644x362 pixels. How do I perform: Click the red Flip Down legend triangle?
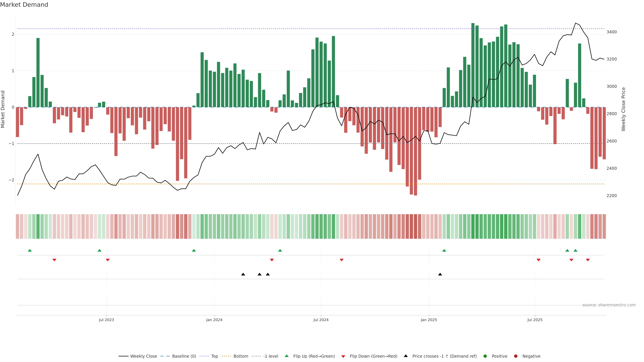[343, 356]
